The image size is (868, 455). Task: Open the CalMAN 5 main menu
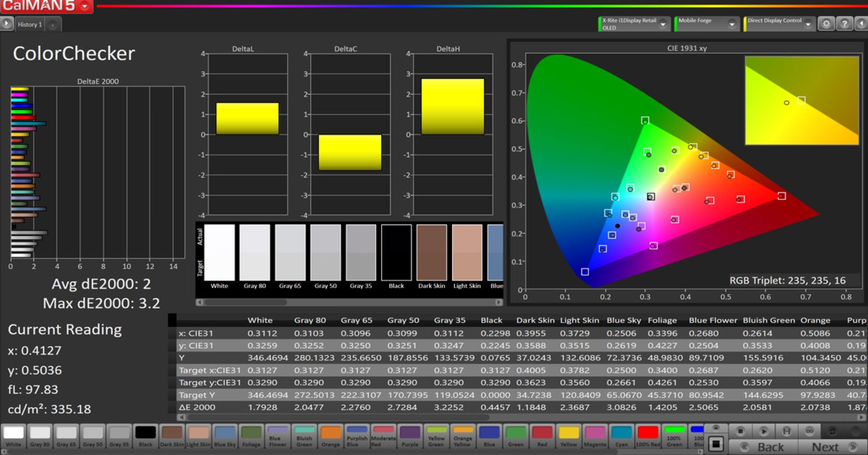tap(84, 6)
